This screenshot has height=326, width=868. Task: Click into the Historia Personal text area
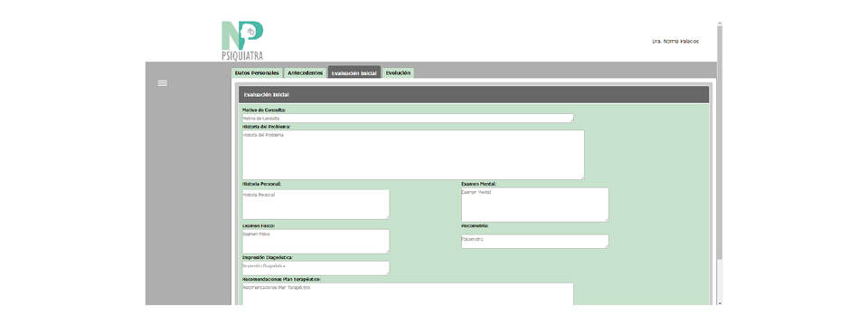point(316,205)
